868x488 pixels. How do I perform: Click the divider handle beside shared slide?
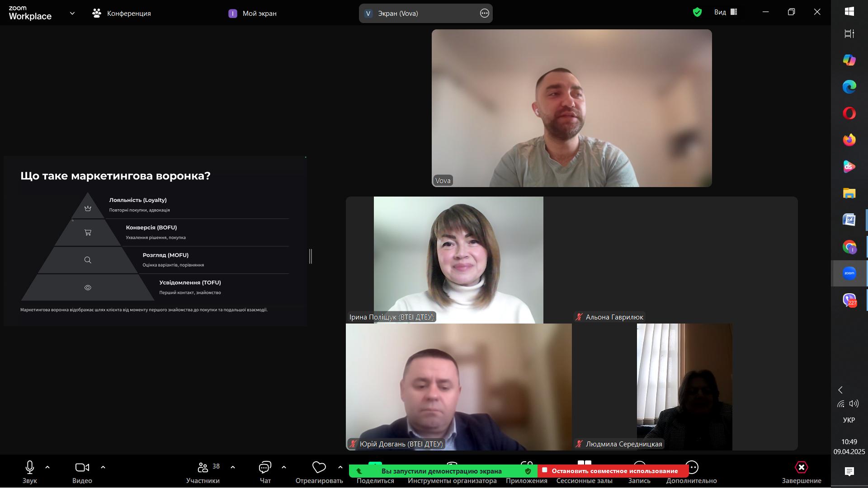click(311, 256)
